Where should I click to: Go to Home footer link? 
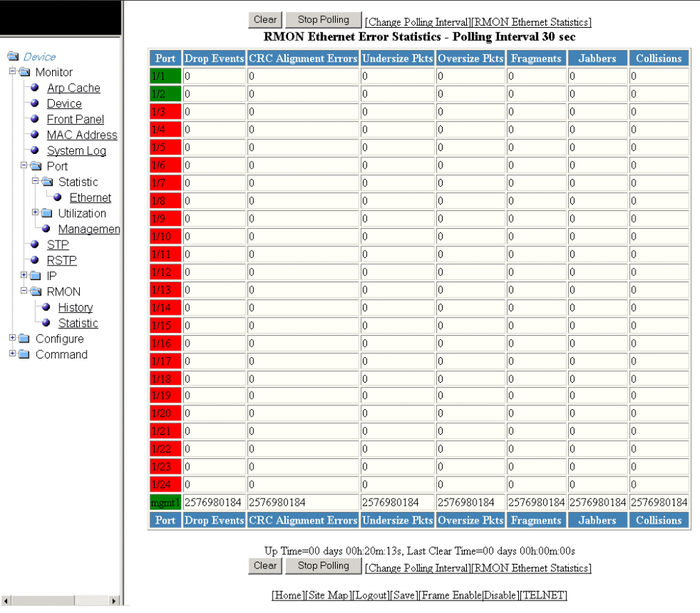tap(288, 595)
